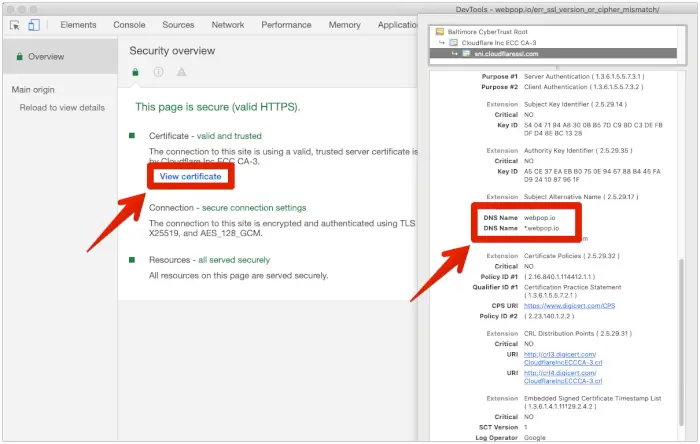The image size is (700, 444).
Task: Open the crl4.digicert.com CRL link
Action: (563, 377)
